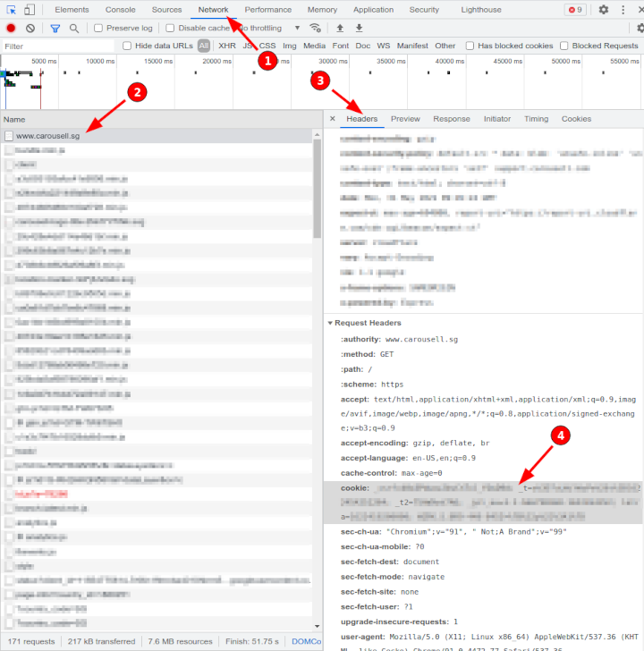Click the accept-encoding header line
This screenshot has height=651, width=644.
coord(415,443)
